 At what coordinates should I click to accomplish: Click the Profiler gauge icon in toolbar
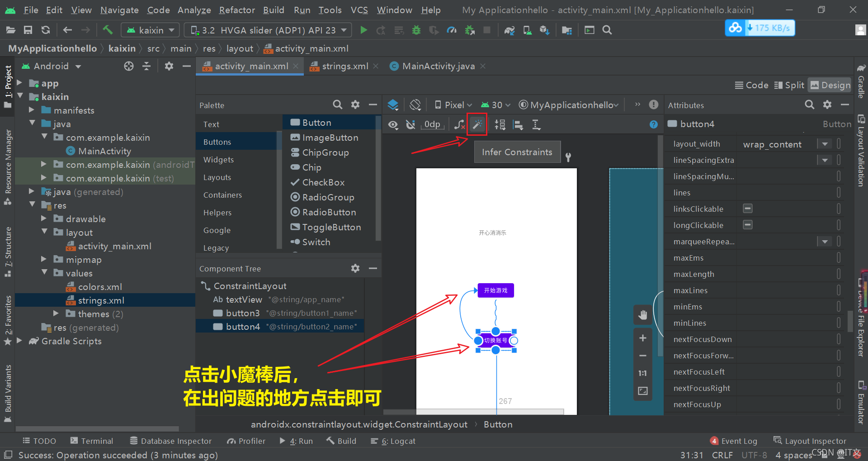click(x=452, y=30)
